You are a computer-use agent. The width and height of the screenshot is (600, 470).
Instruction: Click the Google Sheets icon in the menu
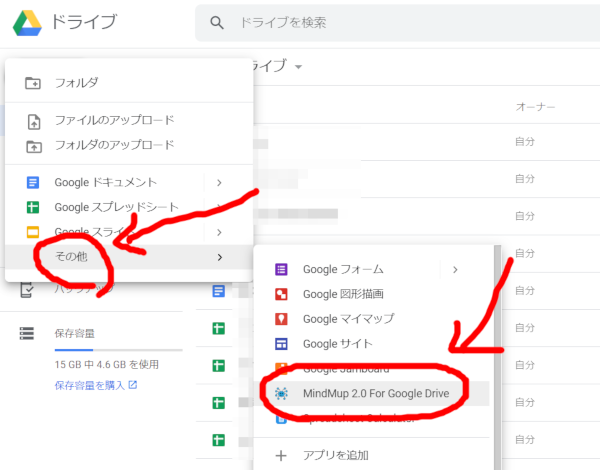tap(33, 207)
